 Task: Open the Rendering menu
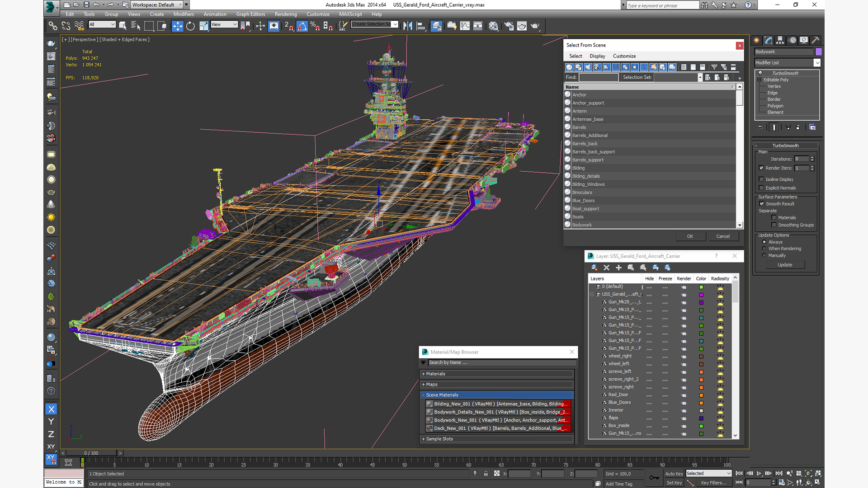pyautogui.click(x=285, y=14)
